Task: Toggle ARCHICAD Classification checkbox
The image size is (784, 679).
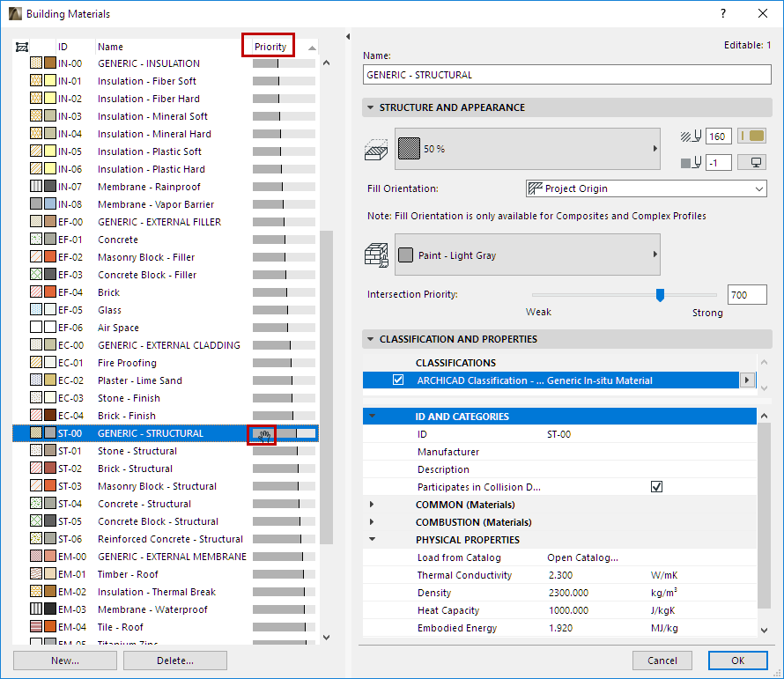Action: pyautogui.click(x=398, y=380)
